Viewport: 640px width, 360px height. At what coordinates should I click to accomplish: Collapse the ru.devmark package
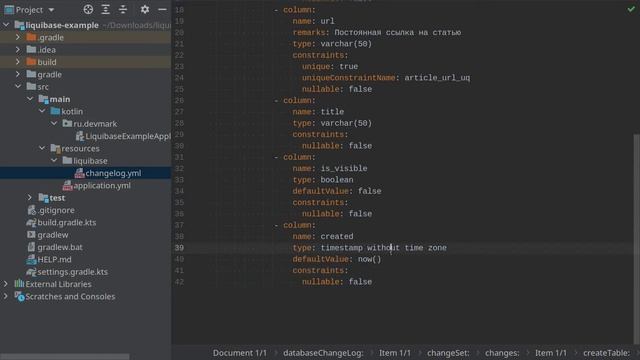coord(54,123)
